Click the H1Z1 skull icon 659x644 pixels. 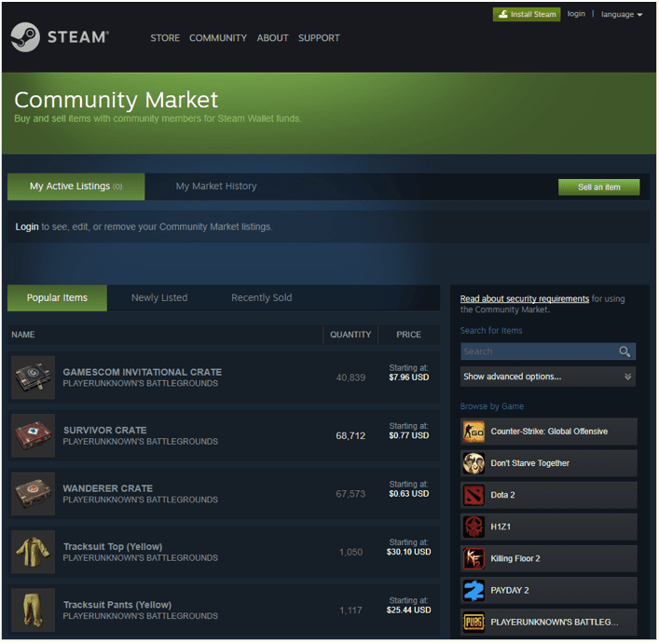point(474,527)
